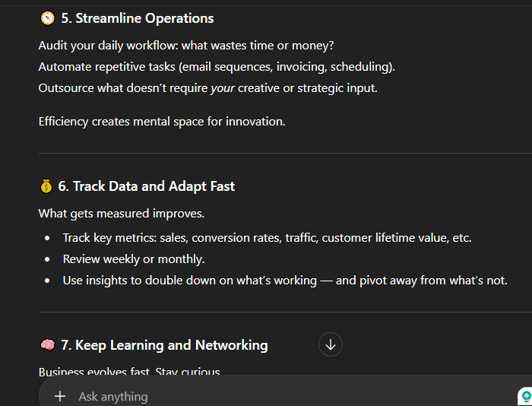Open the plus attachment menu

coord(60,396)
